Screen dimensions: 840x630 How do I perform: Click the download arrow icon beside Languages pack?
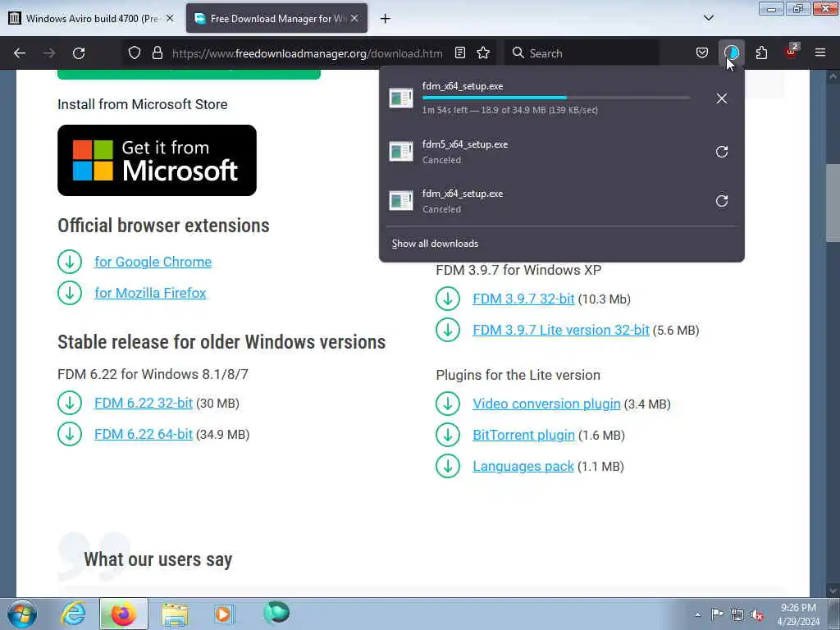click(448, 466)
